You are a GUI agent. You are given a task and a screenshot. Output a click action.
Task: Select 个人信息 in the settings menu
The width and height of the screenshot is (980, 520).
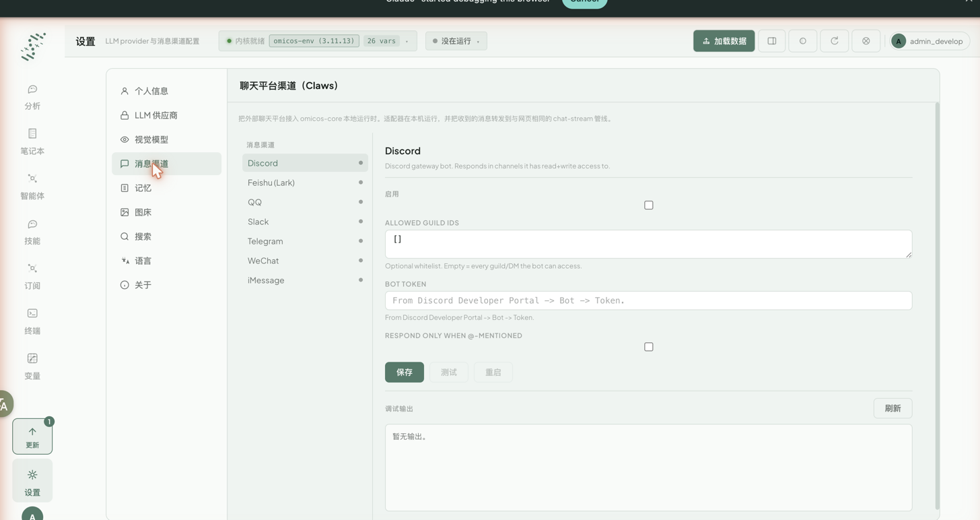point(166,91)
